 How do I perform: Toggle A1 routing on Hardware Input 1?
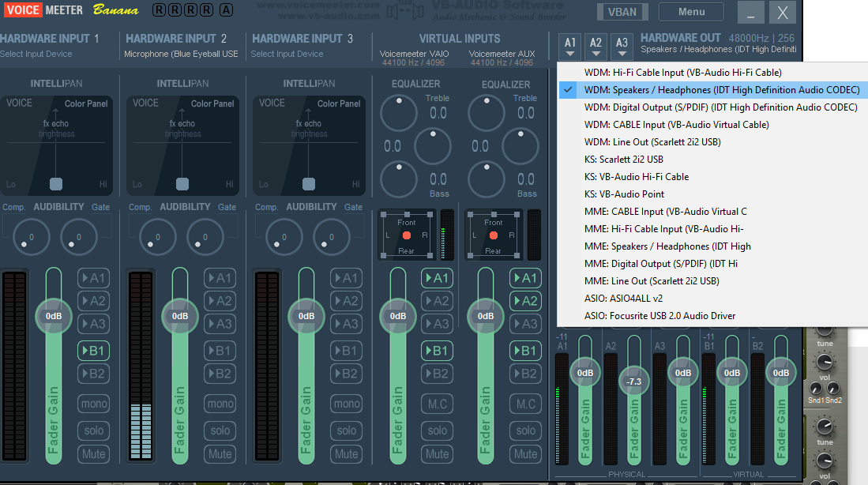93,278
